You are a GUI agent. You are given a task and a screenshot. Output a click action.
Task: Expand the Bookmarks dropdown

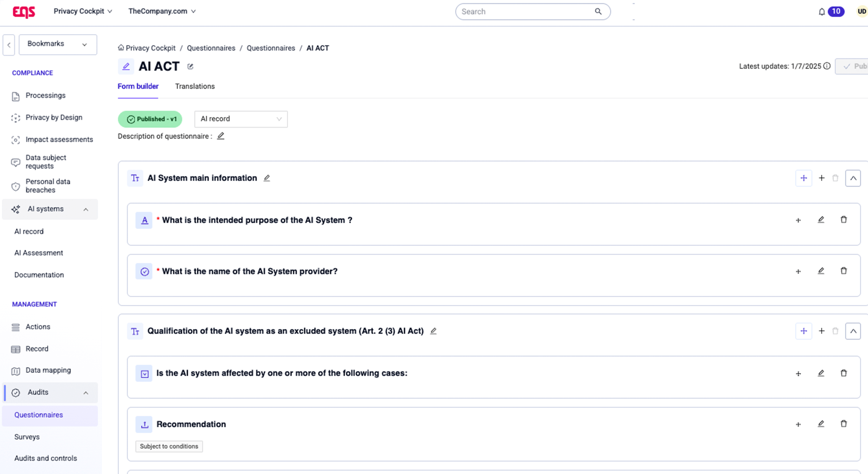[58, 44]
